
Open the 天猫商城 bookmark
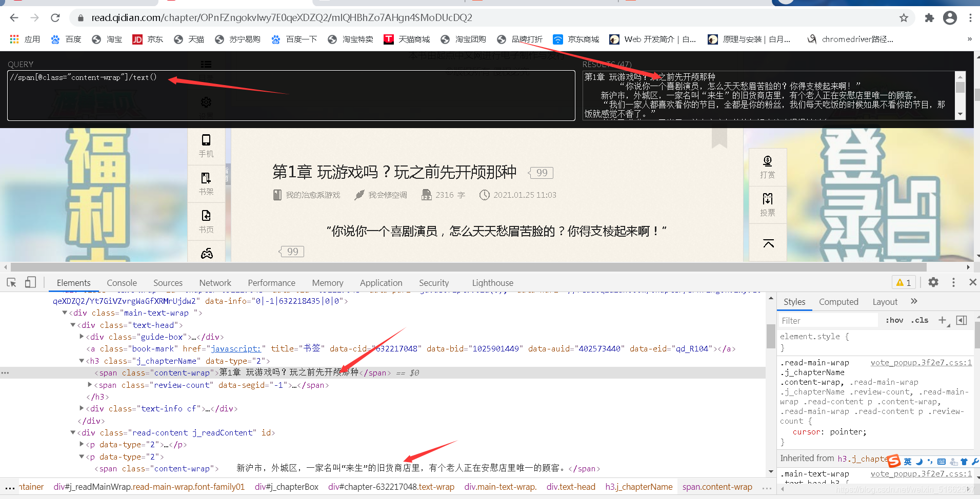407,39
